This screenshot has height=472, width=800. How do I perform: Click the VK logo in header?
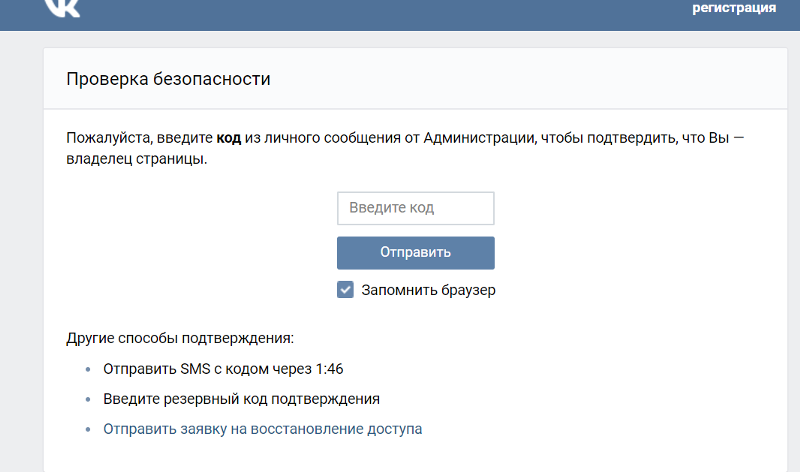point(62,8)
